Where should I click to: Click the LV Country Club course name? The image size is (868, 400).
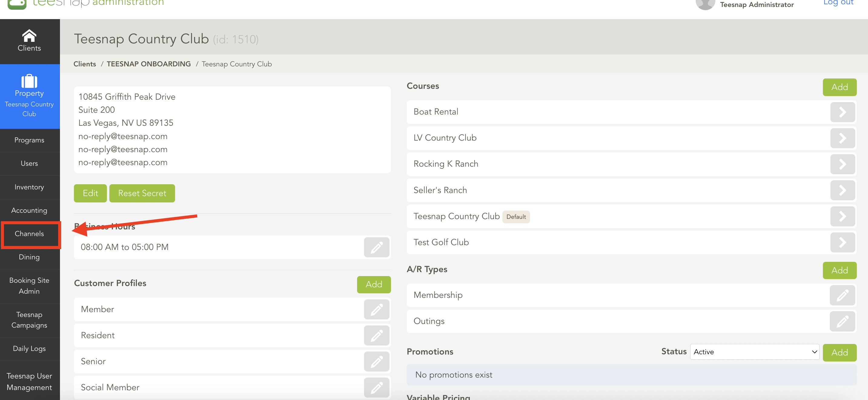click(445, 138)
